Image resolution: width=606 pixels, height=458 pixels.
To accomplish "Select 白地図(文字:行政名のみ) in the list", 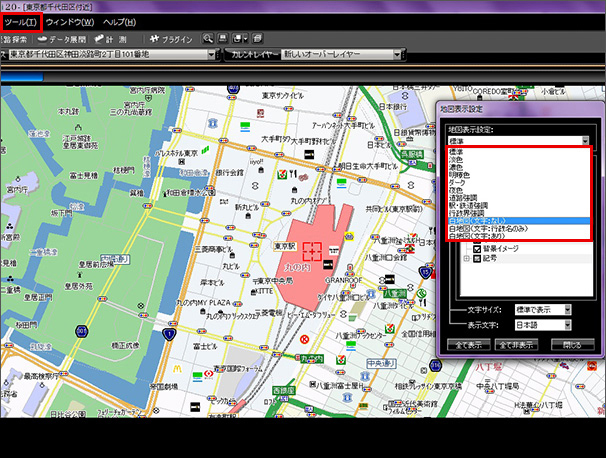I will point(518,228).
